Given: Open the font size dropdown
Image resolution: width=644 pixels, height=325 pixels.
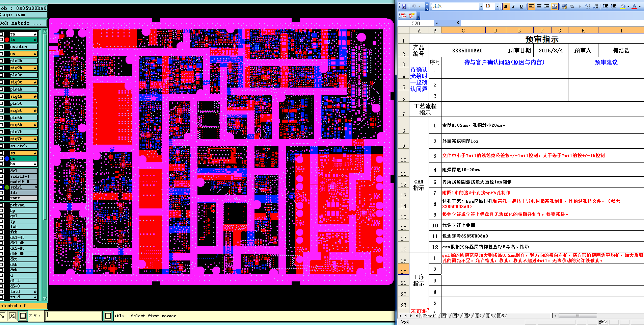Looking at the screenshot, I should (x=497, y=6).
